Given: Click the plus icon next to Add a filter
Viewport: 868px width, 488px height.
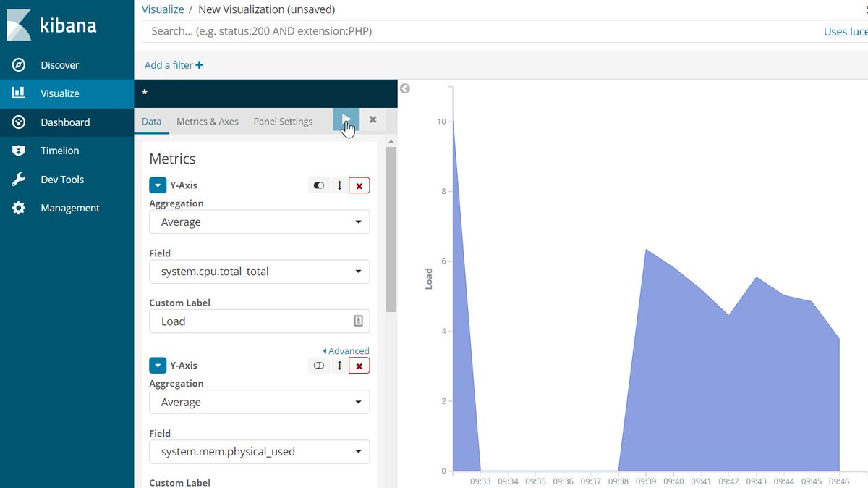Looking at the screenshot, I should pyautogui.click(x=200, y=65).
